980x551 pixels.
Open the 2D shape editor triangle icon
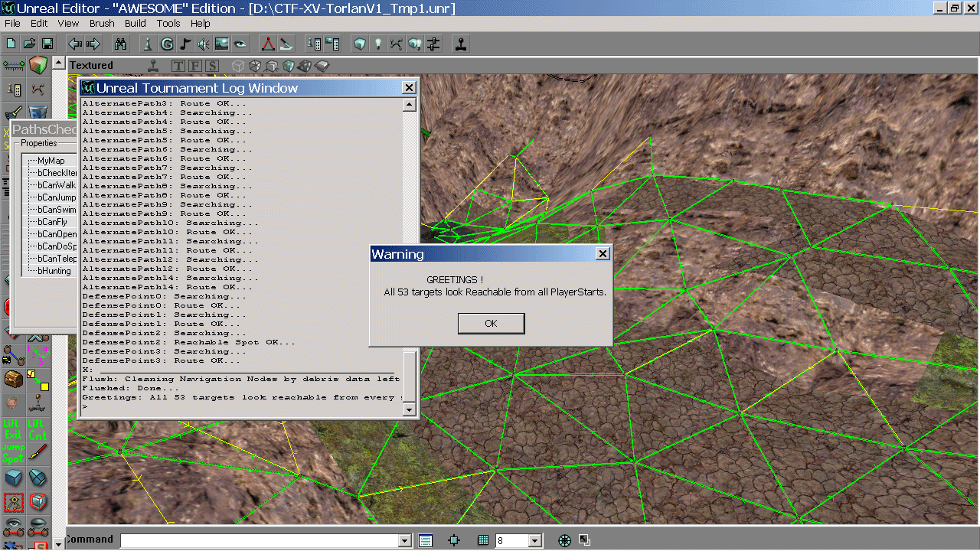click(267, 44)
